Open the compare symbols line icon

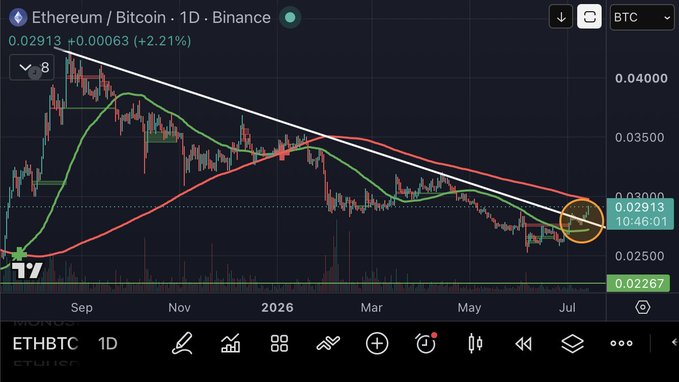tap(328, 343)
